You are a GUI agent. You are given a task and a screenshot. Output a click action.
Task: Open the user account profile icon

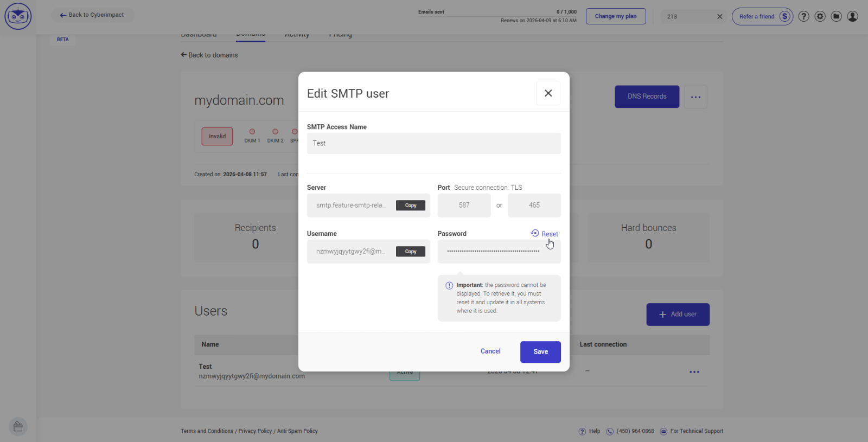(x=853, y=16)
